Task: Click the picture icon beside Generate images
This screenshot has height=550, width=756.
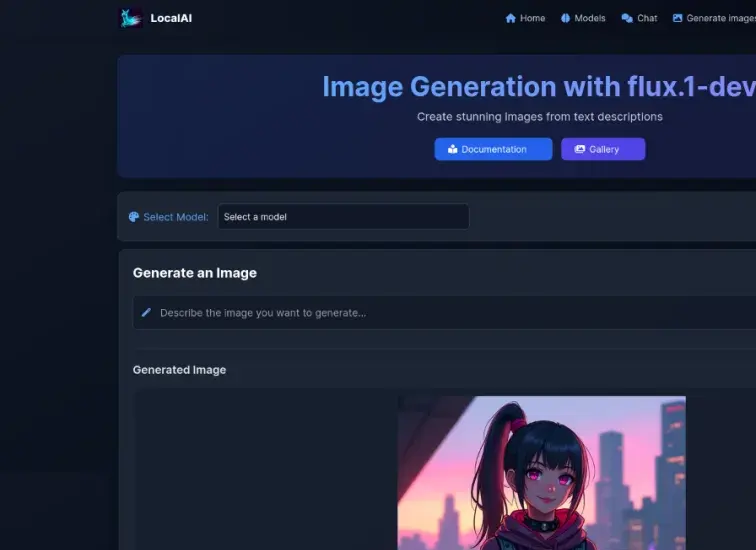Action: [x=677, y=18]
